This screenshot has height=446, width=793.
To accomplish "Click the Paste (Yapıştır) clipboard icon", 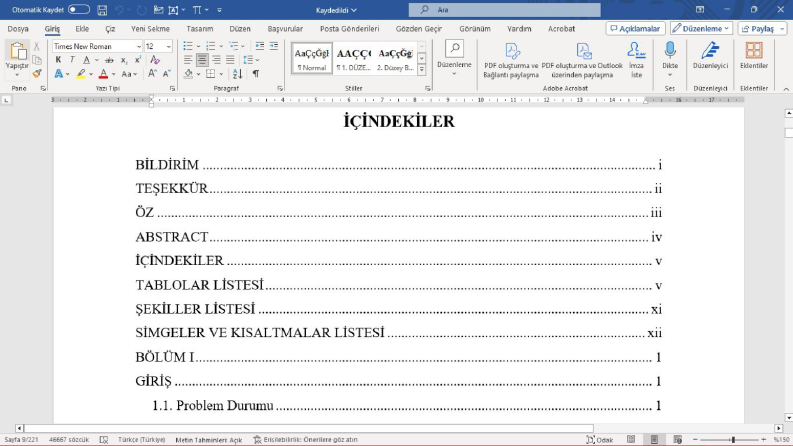I will (17, 51).
